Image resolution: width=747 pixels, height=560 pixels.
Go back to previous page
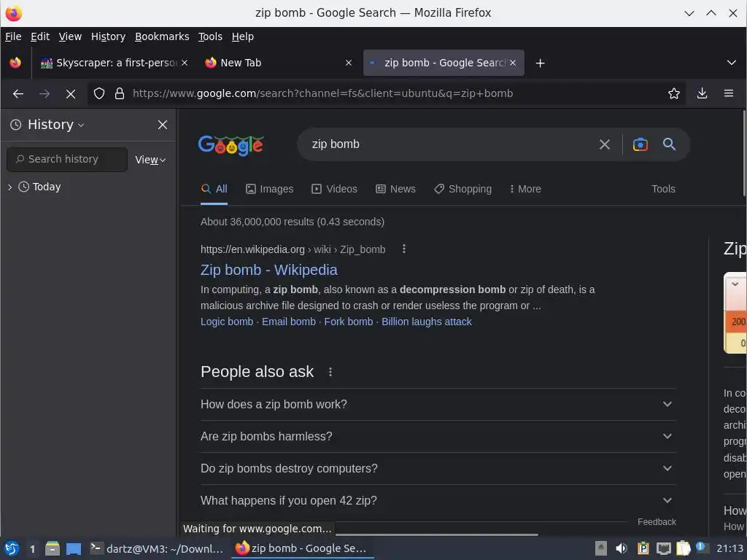(x=18, y=94)
